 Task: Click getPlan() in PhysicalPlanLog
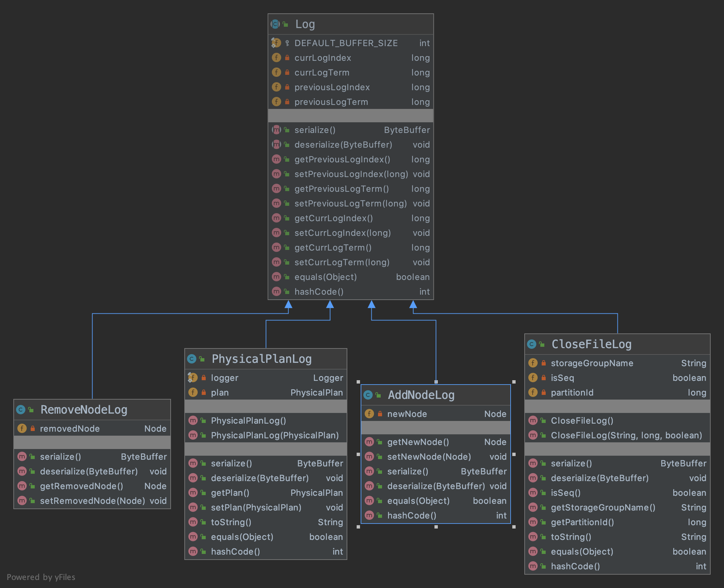(x=266, y=493)
